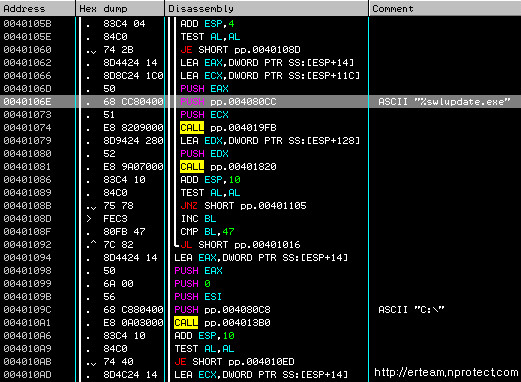Click hex dump 74 40

tap(118, 362)
